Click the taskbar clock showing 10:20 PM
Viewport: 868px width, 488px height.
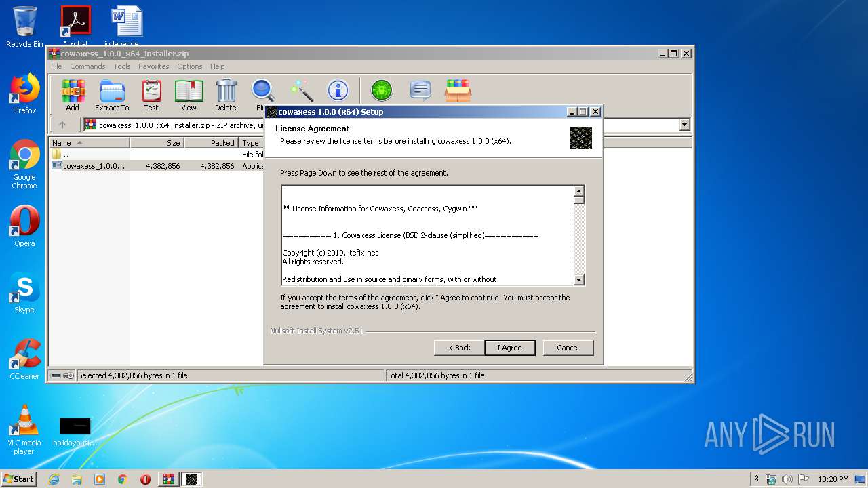[x=833, y=479]
